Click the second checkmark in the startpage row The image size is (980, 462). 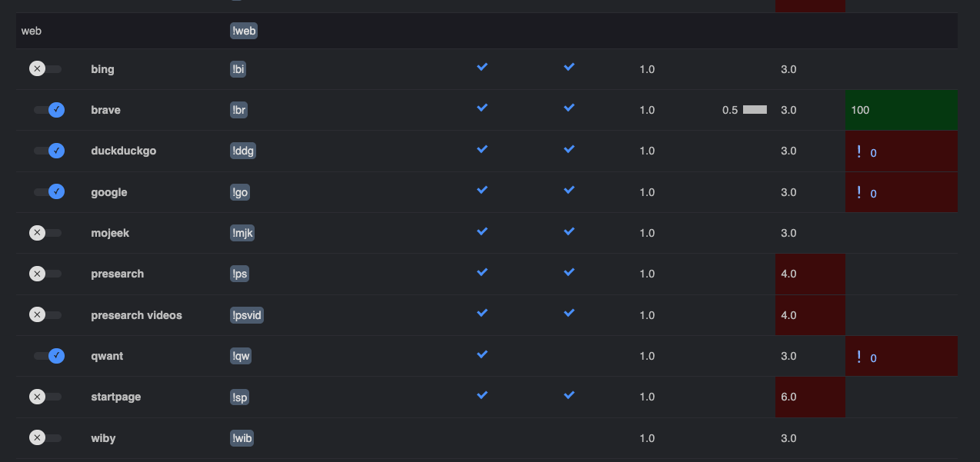pos(569,395)
